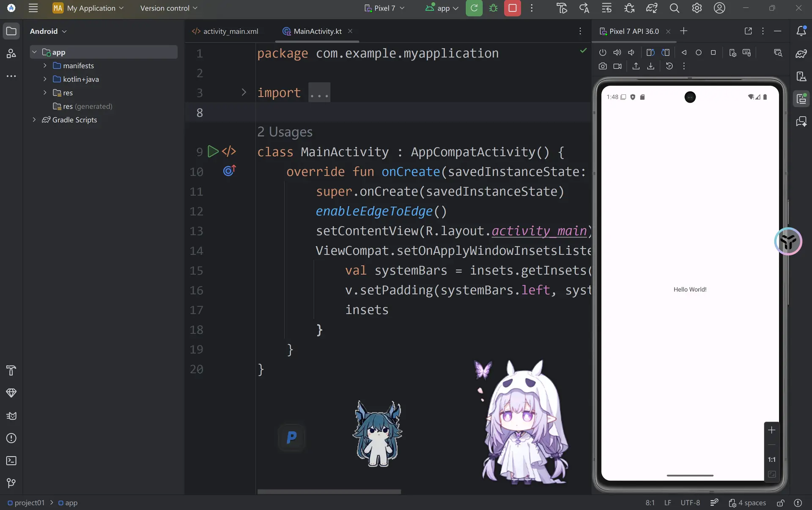This screenshot has width=812, height=510.
Task: Open the Notifications bell
Action: (x=801, y=31)
